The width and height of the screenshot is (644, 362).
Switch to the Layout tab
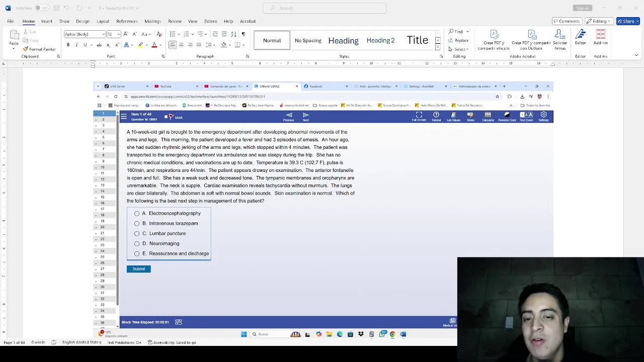pyautogui.click(x=103, y=21)
